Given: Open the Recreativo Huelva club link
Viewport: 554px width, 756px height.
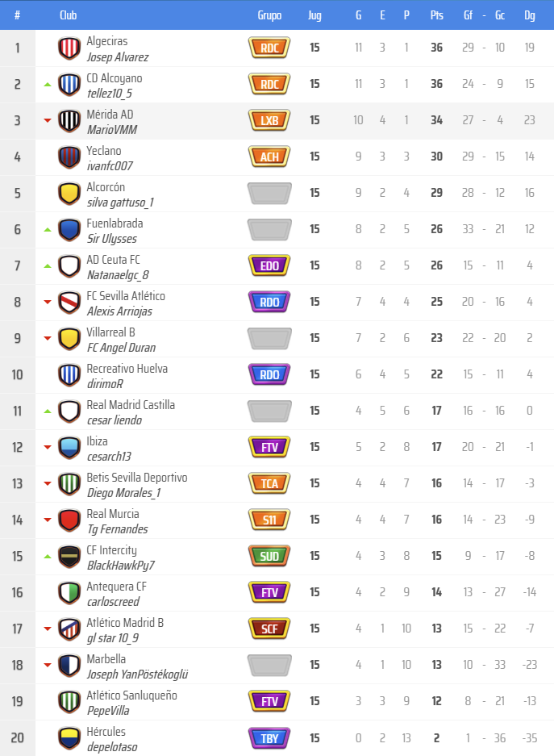Looking at the screenshot, I should pyautogui.click(x=127, y=369).
